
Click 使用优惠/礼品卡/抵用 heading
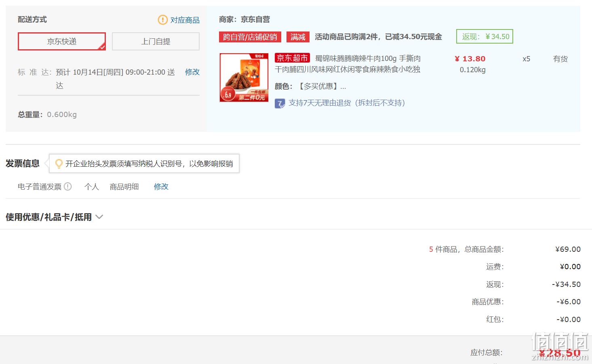coord(48,217)
